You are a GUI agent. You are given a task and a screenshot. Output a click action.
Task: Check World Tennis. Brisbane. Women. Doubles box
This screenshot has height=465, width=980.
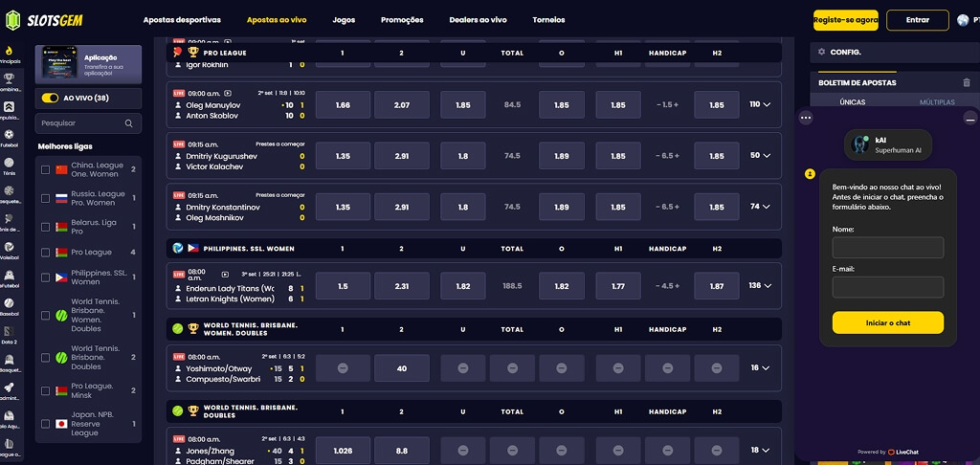[45, 316]
